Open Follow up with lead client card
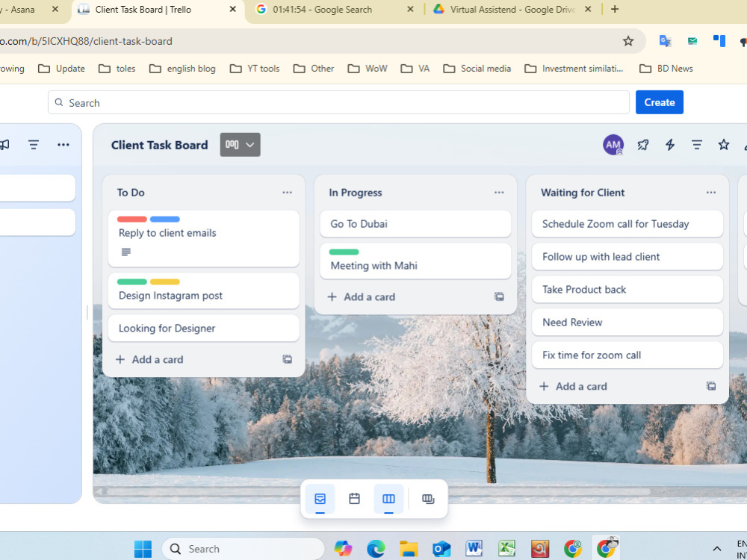Screen dimensions: 747x560 tap(627, 257)
